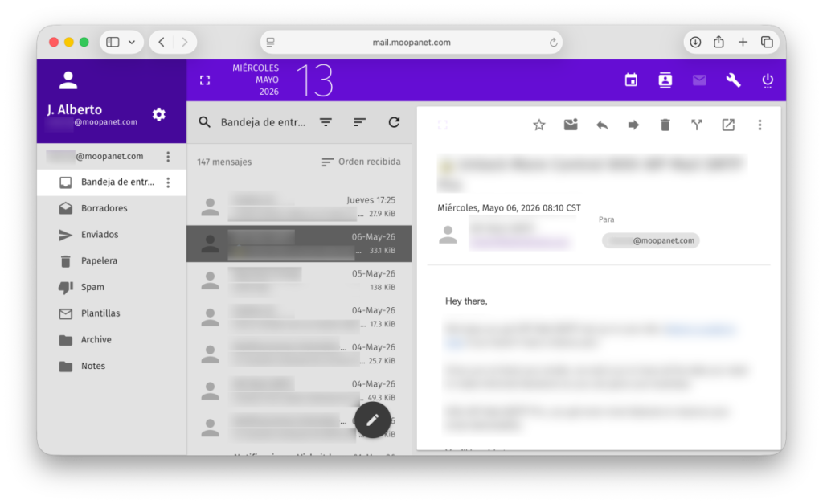Star the open message
Screen dimensions: 823x504
pos(539,125)
